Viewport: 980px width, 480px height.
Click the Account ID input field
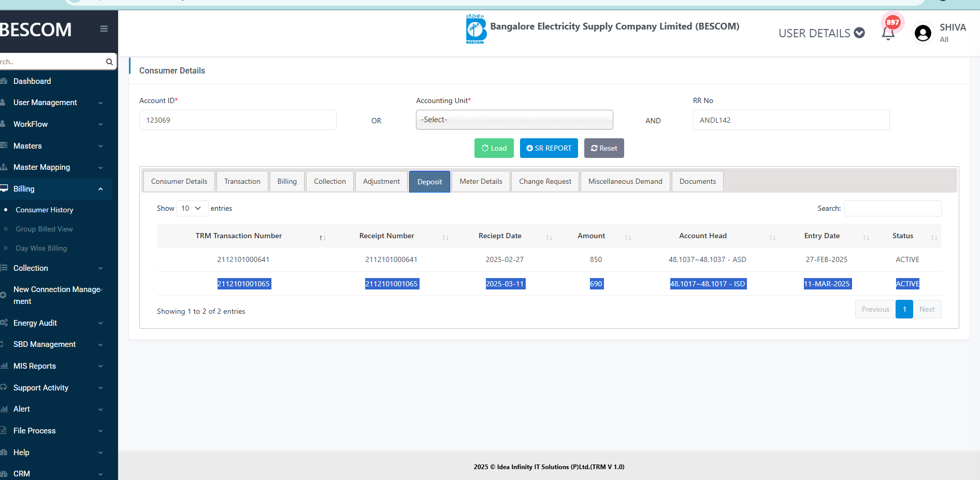point(238,120)
